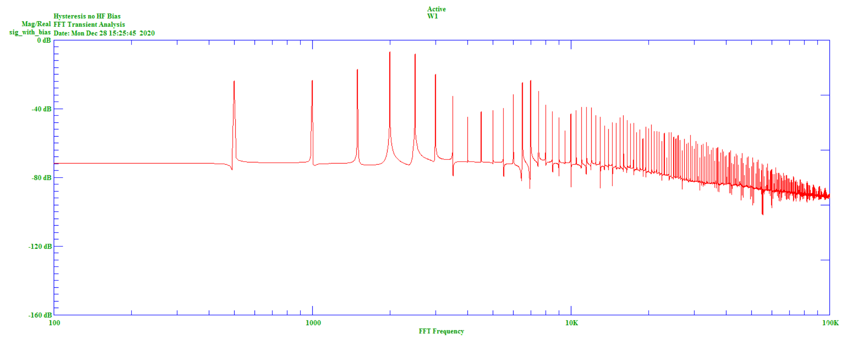Select the 'FFT Transient Analysis' label
Screen dimensions: 868x340
pos(89,25)
